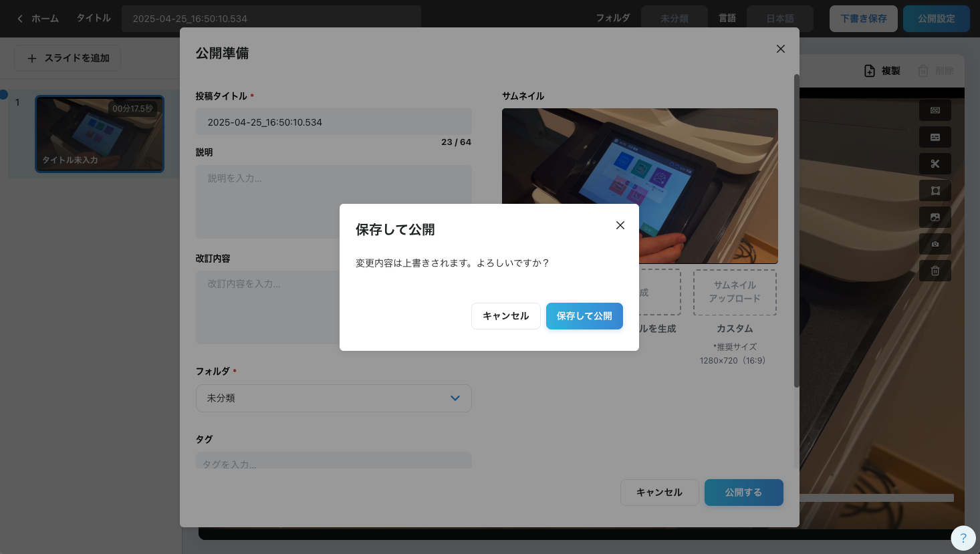Click the 複製 label text
The height and width of the screenshot is (554, 980).
(891, 71)
